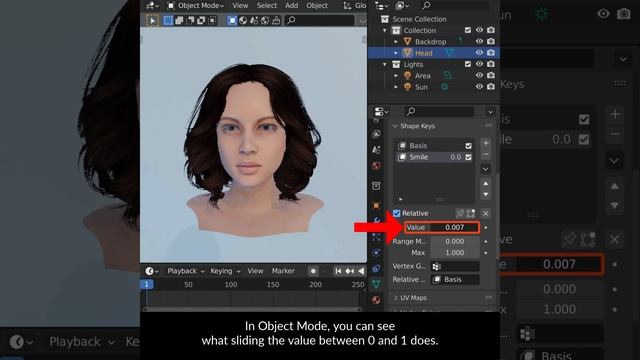The image size is (640, 360).
Task: Toggle the shape key pin icon
Action: [460, 213]
